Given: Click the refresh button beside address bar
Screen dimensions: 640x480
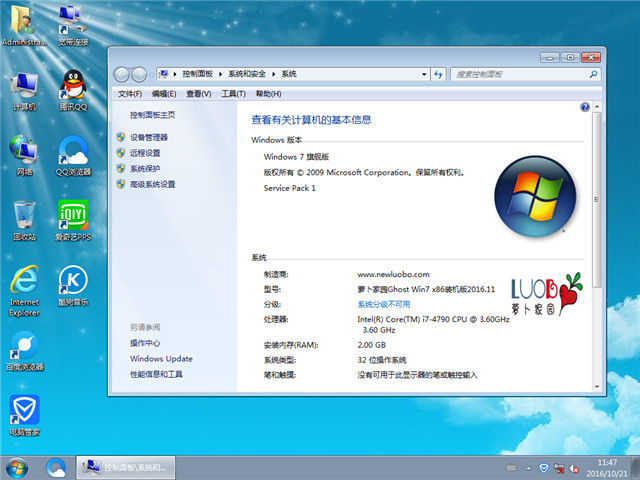Looking at the screenshot, I should pyautogui.click(x=438, y=74).
